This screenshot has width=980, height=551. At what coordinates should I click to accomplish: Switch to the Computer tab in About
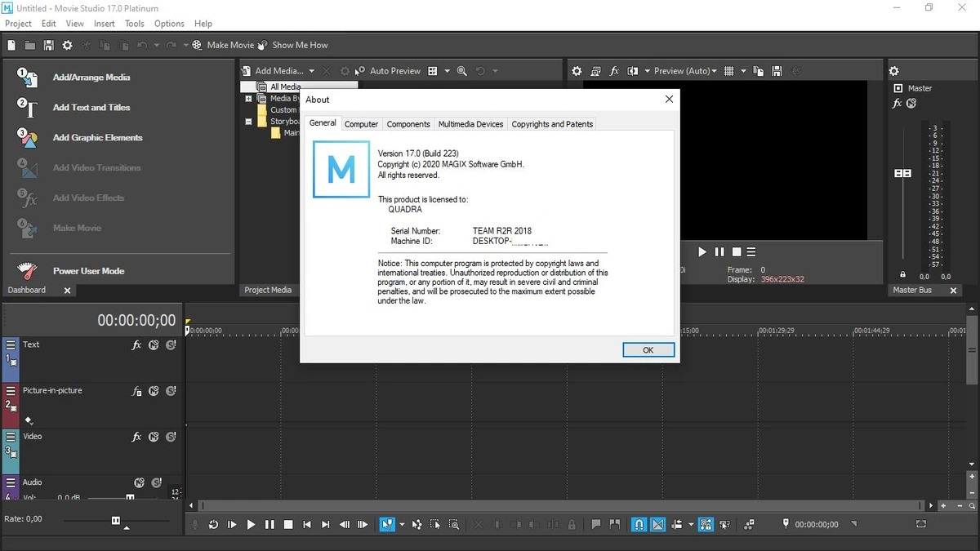[361, 124]
